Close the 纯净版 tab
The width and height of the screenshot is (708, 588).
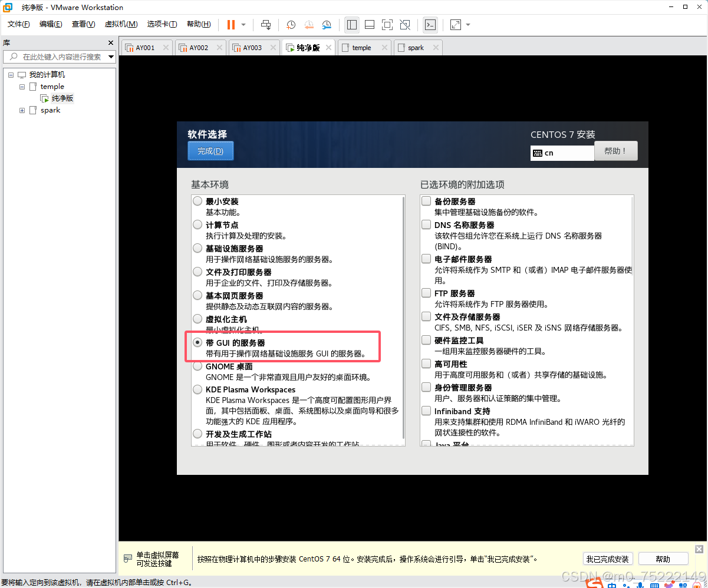tap(328, 48)
